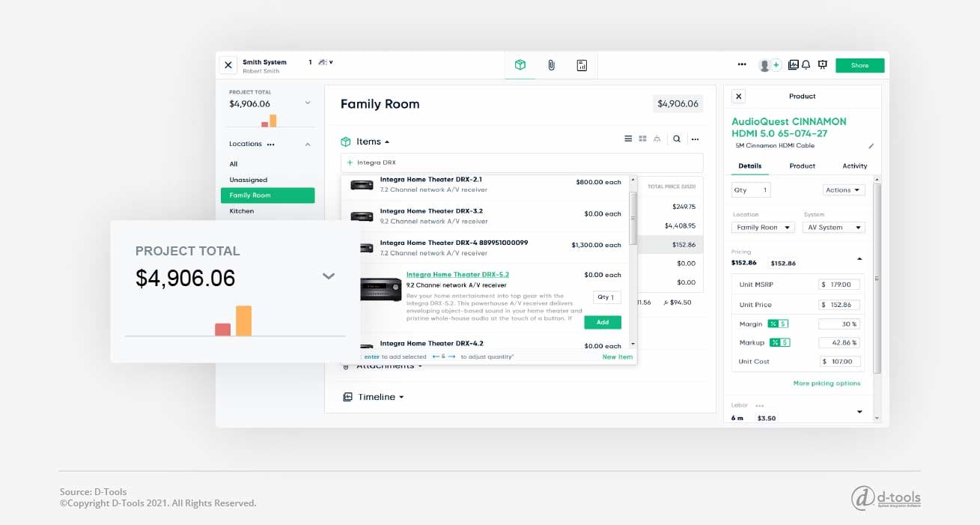Select Family Room location
This screenshot has height=525, width=980.
pyautogui.click(x=267, y=195)
